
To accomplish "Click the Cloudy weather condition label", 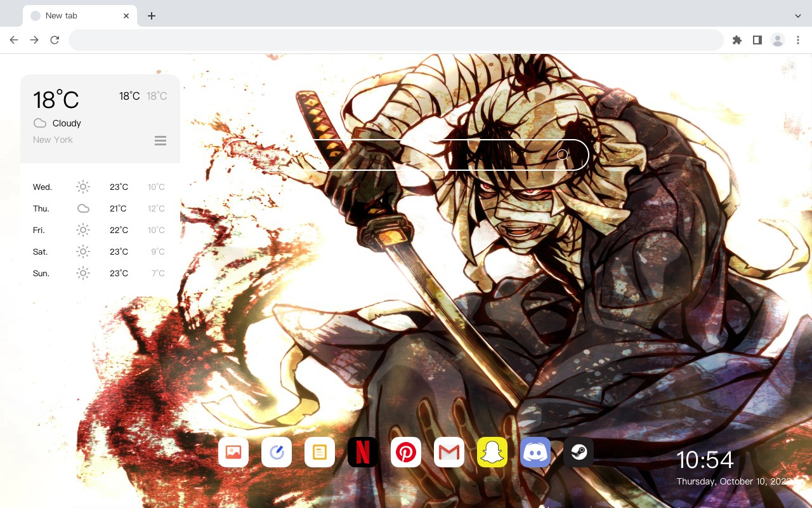I will (x=67, y=123).
